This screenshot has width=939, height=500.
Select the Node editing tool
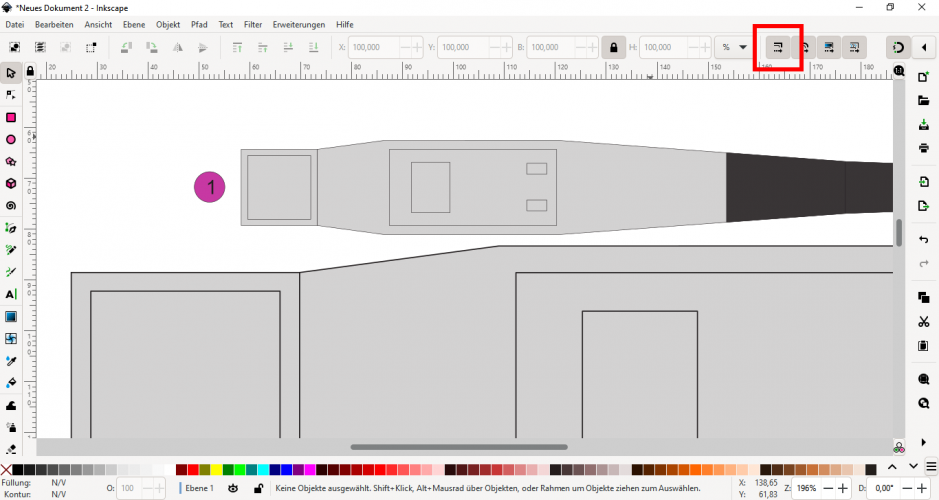pyautogui.click(x=11, y=95)
